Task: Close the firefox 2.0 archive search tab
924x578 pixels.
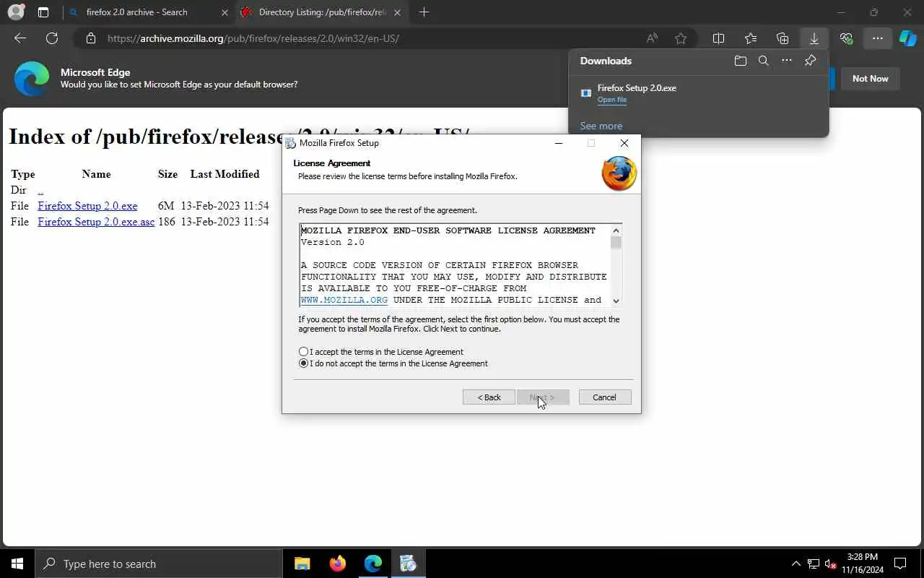Action: tap(225, 12)
